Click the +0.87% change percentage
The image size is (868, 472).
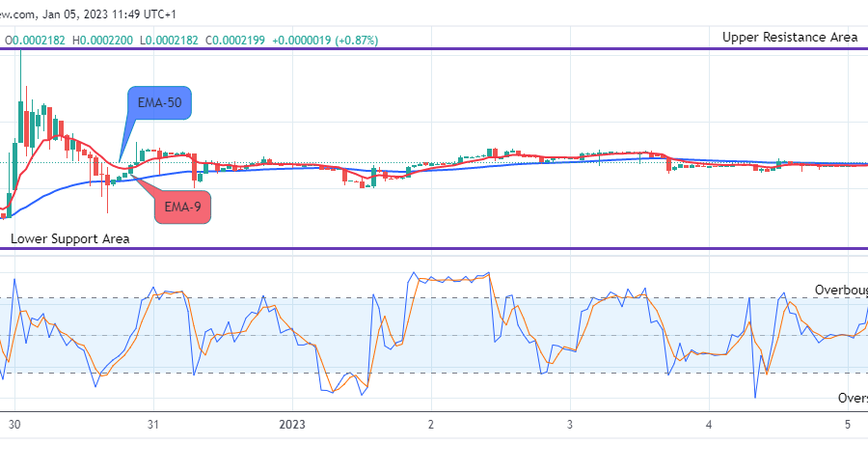[358, 40]
